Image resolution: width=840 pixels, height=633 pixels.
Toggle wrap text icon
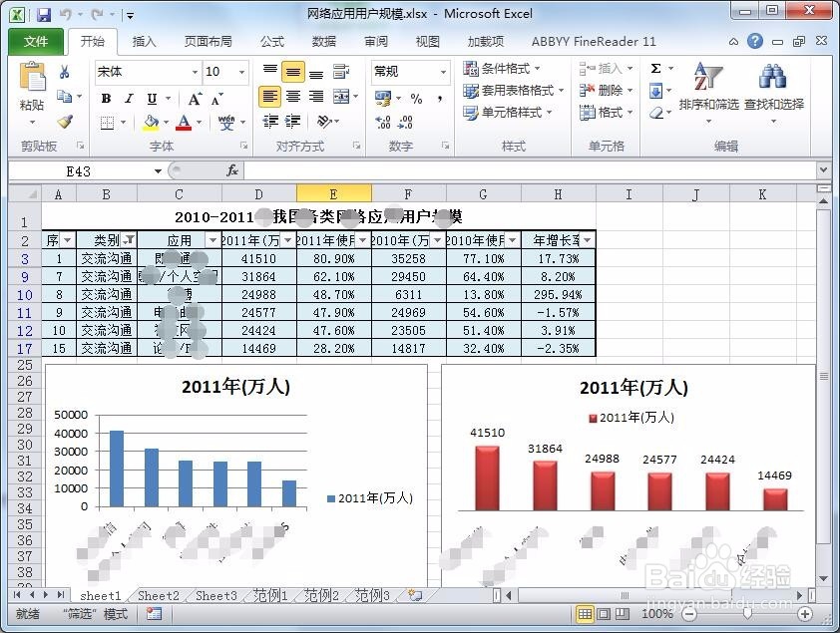(x=341, y=71)
